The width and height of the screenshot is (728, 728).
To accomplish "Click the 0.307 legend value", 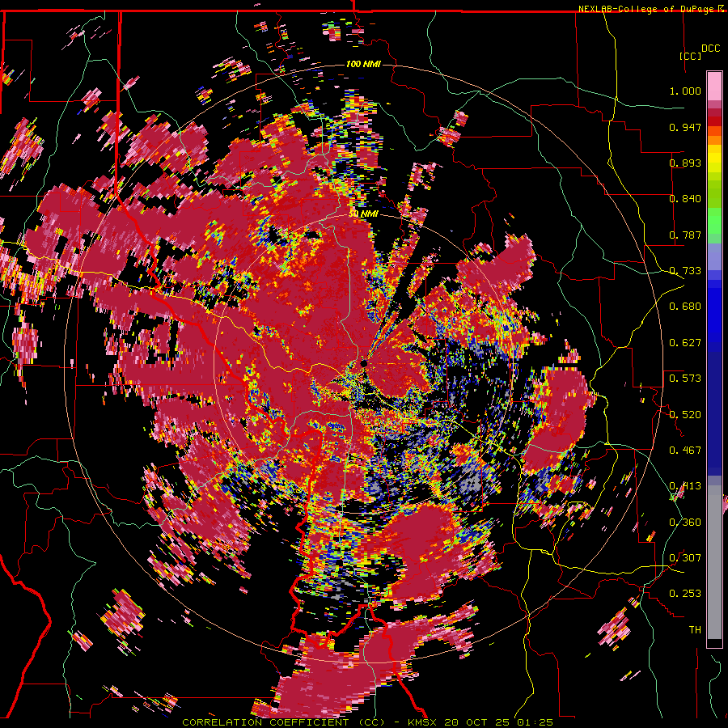I will click(x=685, y=558).
